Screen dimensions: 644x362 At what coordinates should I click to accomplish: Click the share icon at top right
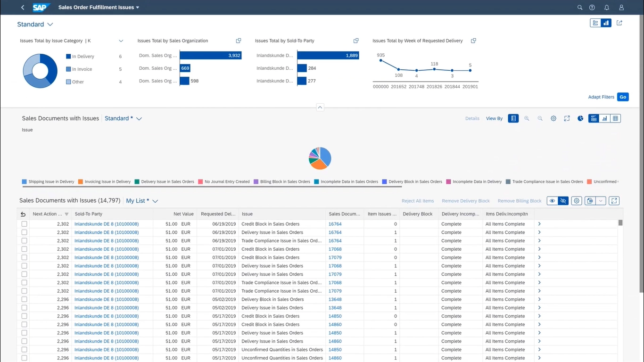tap(619, 23)
